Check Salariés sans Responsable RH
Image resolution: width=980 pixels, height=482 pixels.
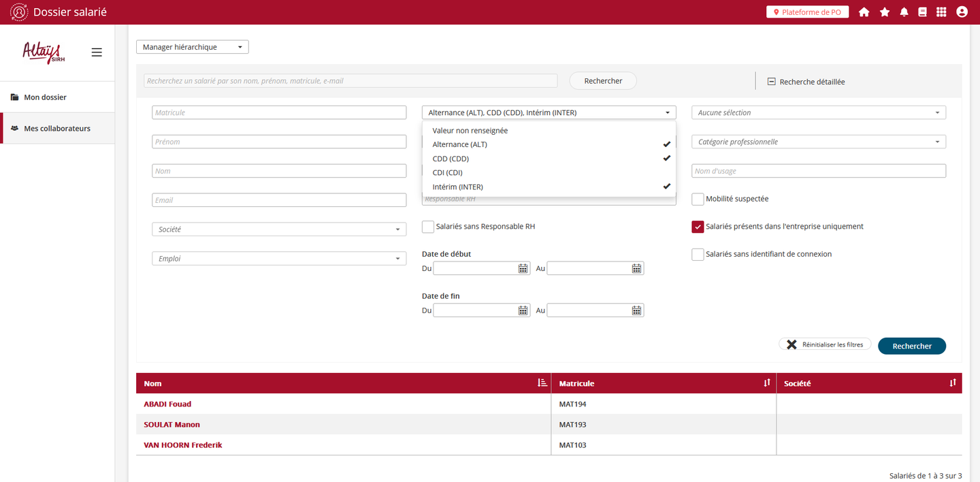(428, 227)
